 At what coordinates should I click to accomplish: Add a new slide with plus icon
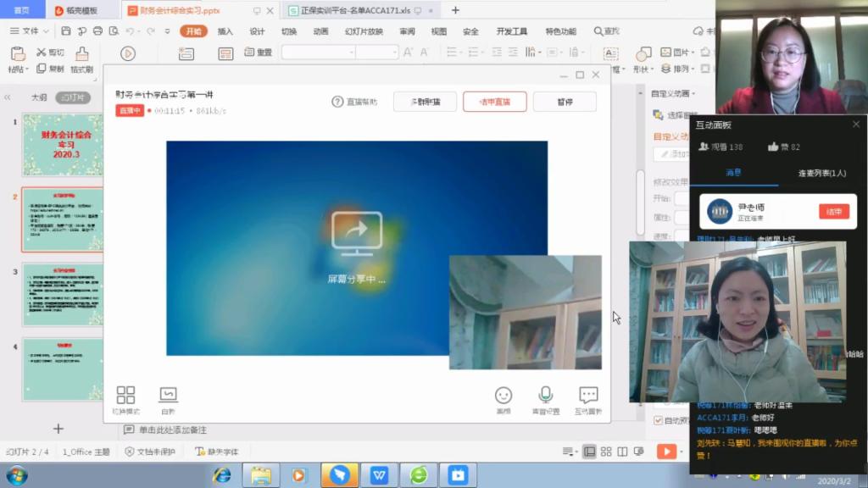[x=58, y=429]
